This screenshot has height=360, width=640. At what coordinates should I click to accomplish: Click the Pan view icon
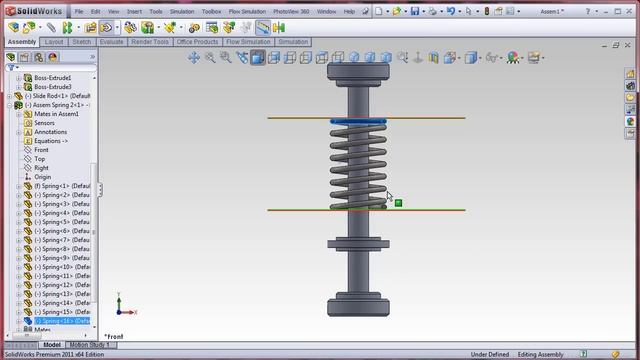[194, 58]
